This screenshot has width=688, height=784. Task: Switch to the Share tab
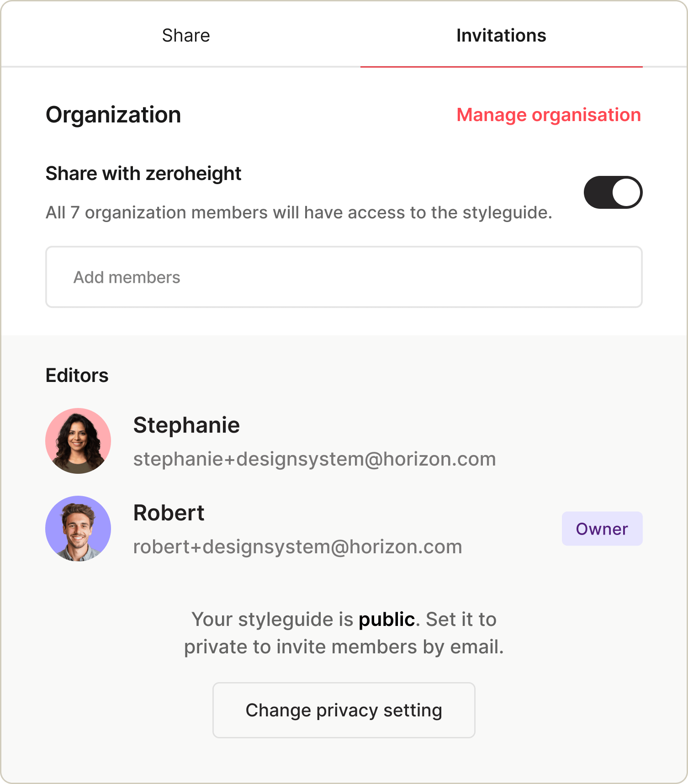[186, 36]
